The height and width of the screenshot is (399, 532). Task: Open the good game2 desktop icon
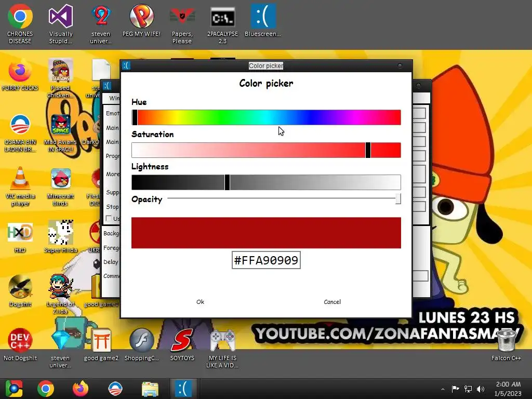tap(101, 345)
